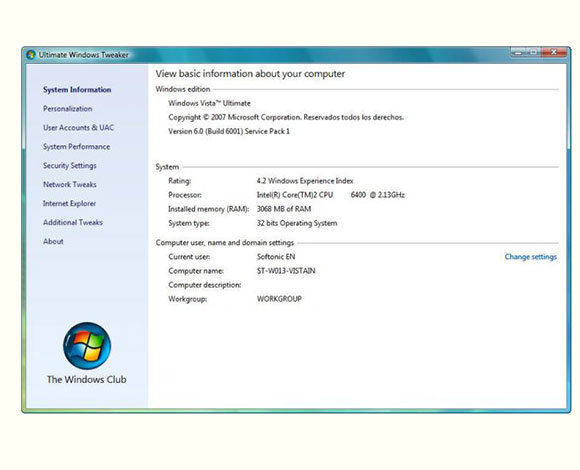Screen dimensions: 580x470
Task: Click the 3068 MB of RAM value
Action: pos(284,209)
